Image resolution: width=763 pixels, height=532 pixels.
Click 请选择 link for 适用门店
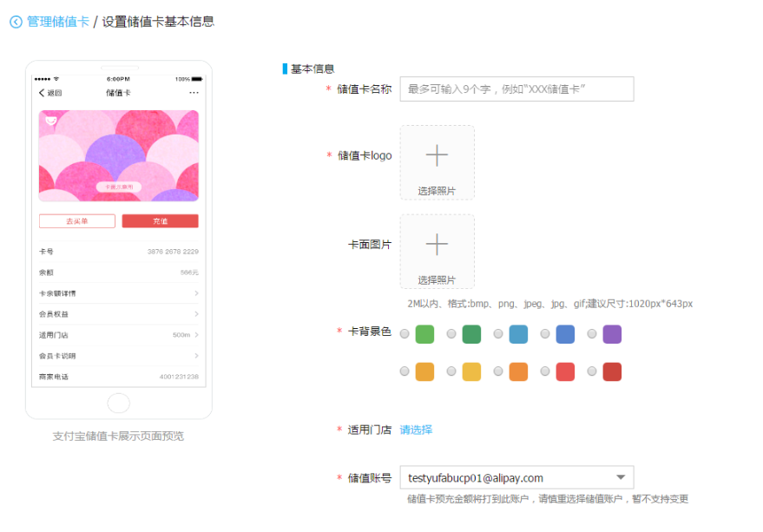point(416,430)
